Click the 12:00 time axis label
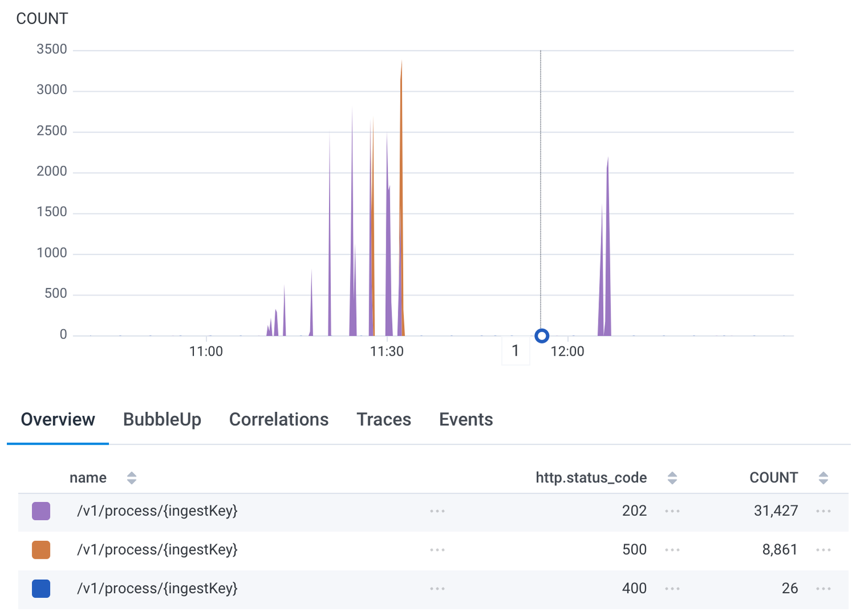The width and height of the screenshot is (852, 616). tap(568, 352)
